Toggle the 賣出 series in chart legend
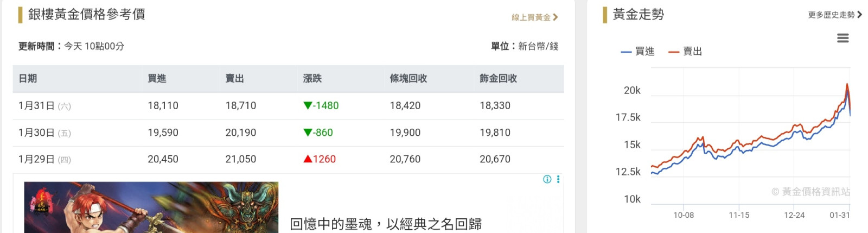Screen dimensions: 868x233 686,52
